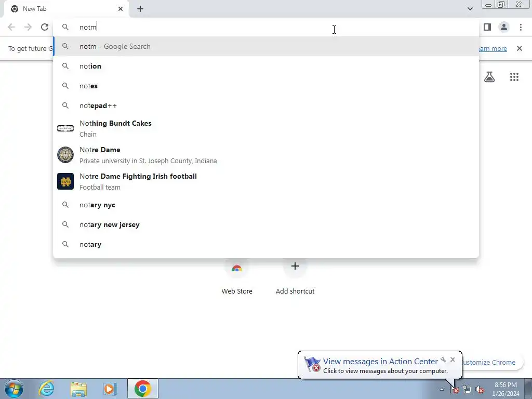Screen dimensions: 532x399
Task: Choose the plain 'notary' suggestion
Action: pos(266,244)
